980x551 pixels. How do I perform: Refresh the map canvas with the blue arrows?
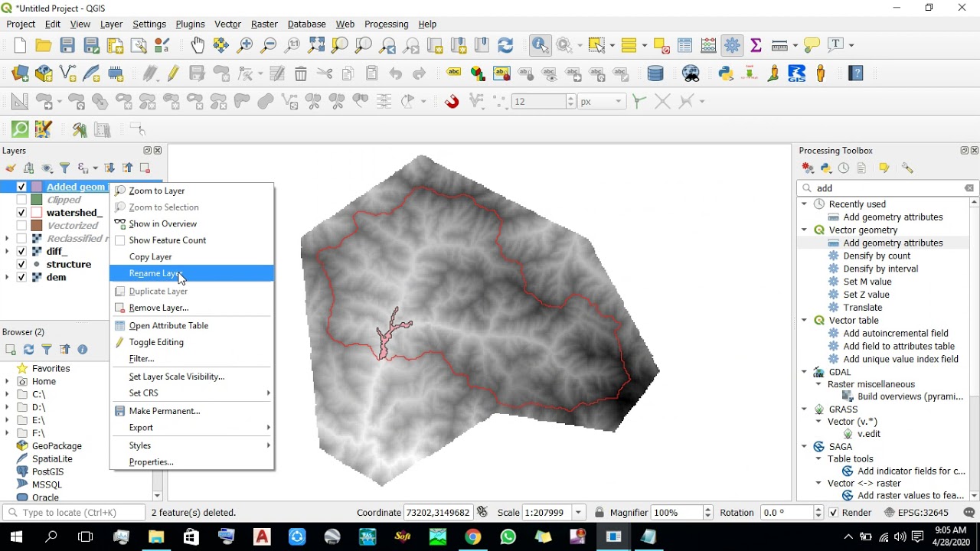point(505,45)
